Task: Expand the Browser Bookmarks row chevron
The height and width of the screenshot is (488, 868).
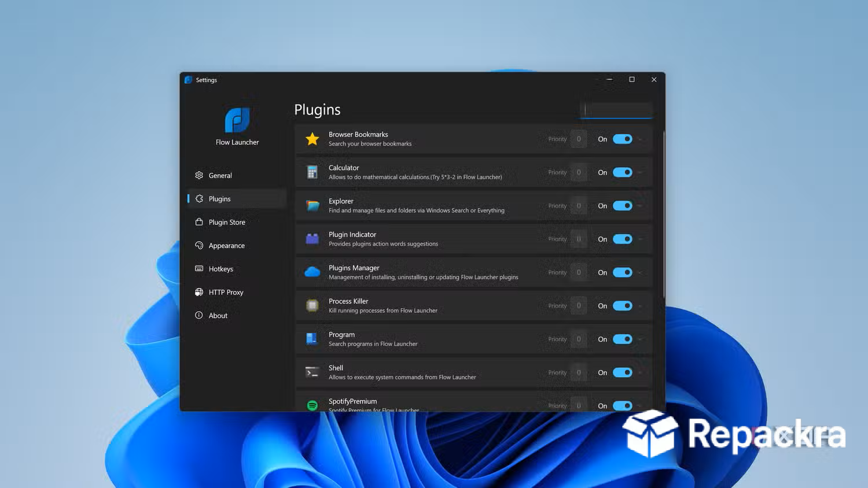Action: [x=641, y=139]
